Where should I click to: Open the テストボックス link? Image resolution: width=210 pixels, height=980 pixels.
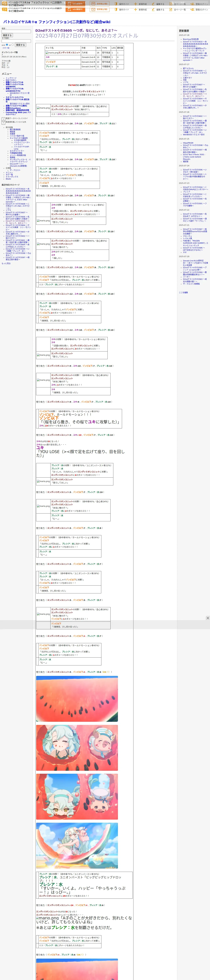pos(12,177)
